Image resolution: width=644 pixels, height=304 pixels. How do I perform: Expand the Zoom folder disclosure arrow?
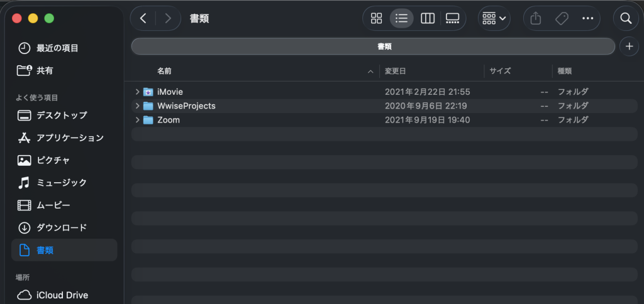coord(138,120)
